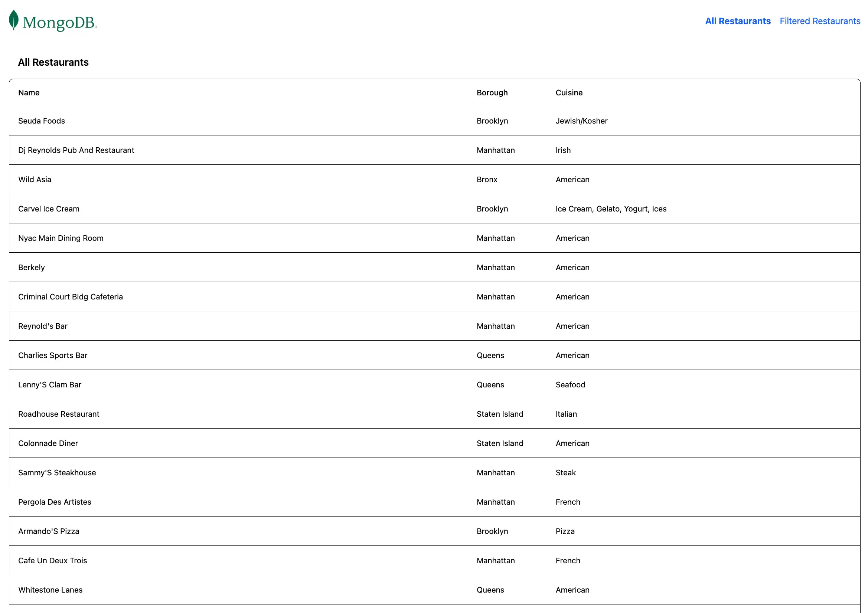Go to the Filtered Restaurants link
868x613 pixels.
(x=820, y=21)
